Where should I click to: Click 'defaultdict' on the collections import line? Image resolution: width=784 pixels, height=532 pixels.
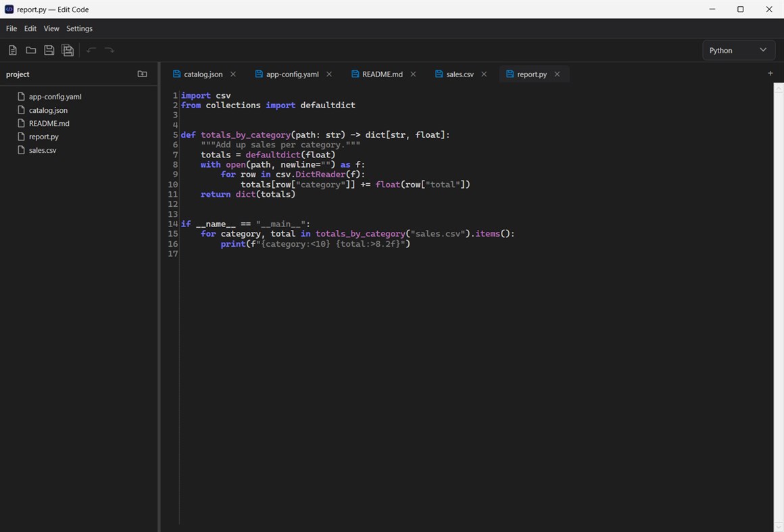click(x=328, y=105)
